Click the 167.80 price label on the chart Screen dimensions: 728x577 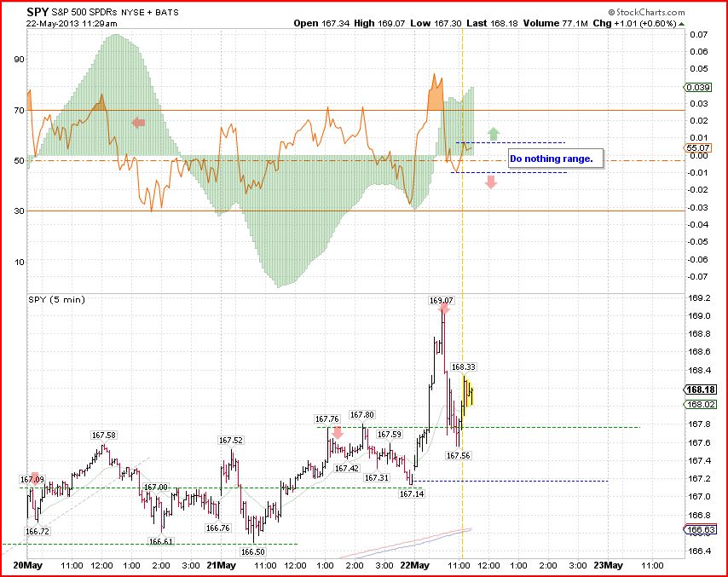(x=362, y=414)
